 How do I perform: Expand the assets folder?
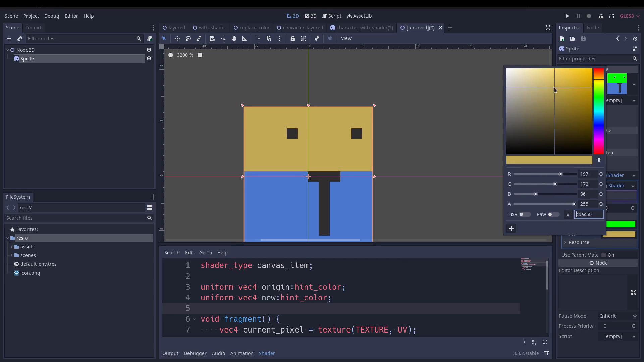[12, 247]
